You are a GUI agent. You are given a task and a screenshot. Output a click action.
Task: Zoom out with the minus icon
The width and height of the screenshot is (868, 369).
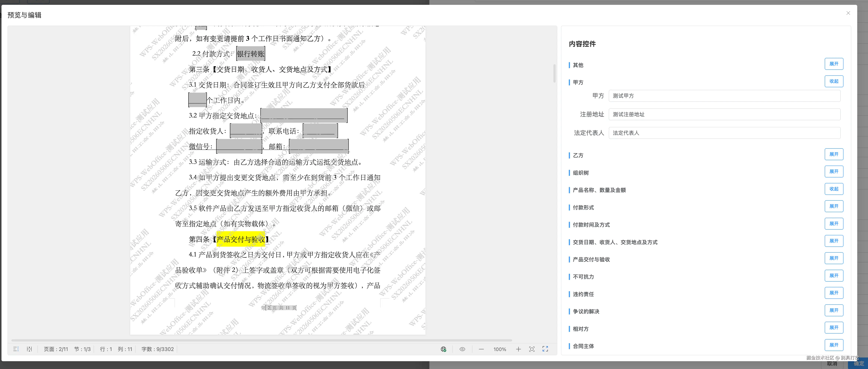481,349
